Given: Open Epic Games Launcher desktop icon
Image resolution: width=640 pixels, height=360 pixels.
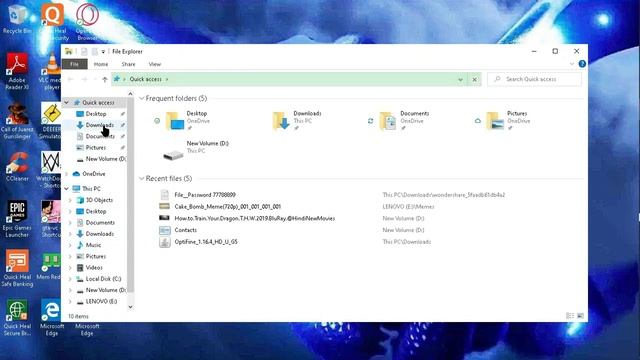Looking at the screenshot, I should (x=17, y=219).
